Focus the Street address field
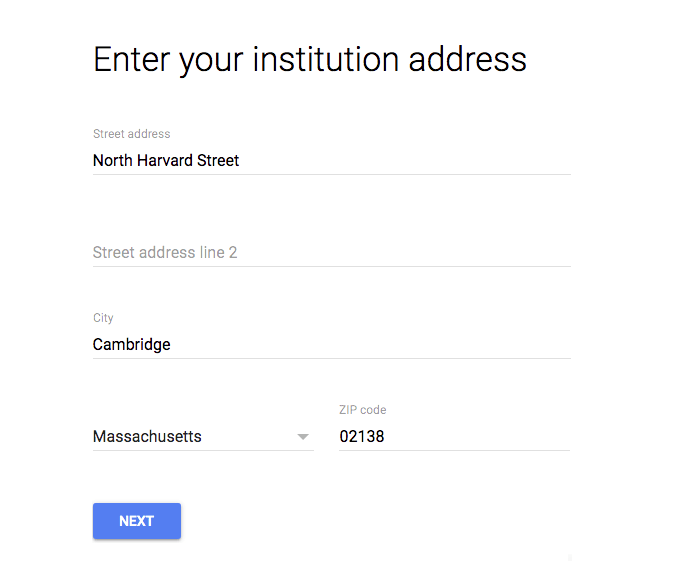The height and width of the screenshot is (561, 682). pos(331,160)
